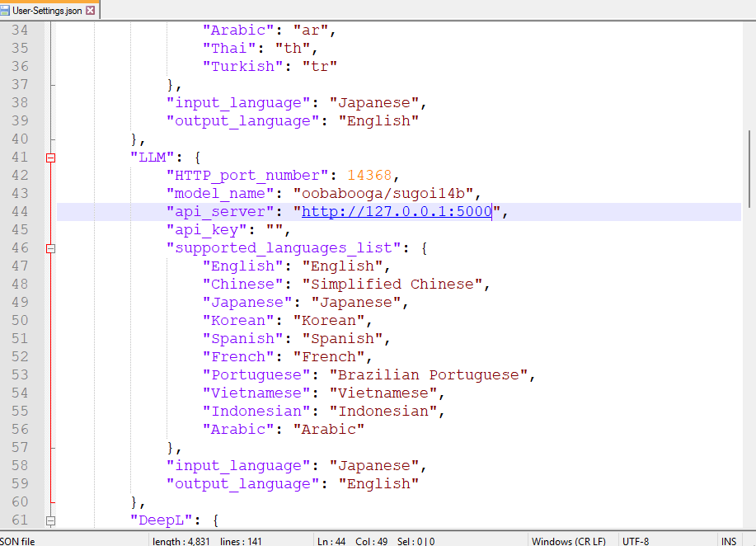Image resolution: width=756 pixels, height=546 pixels.
Task: Click the "ar" value on line 34
Action: coord(311,30)
